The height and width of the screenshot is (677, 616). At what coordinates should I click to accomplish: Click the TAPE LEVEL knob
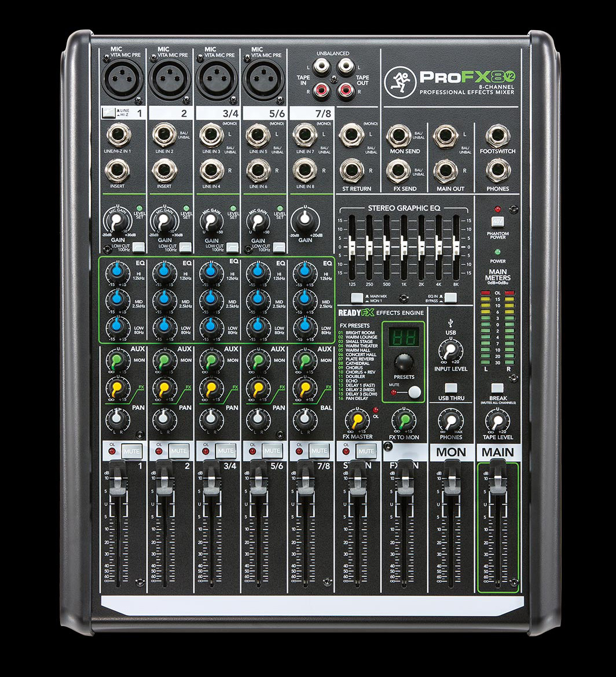click(x=498, y=421)
